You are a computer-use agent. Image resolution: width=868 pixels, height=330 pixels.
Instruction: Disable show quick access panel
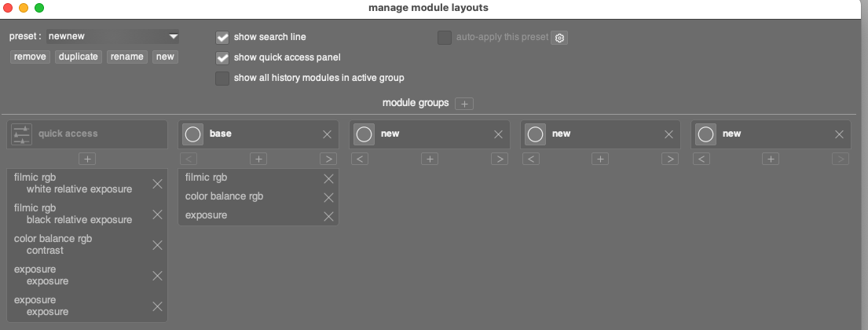click(x=223, y=57)
